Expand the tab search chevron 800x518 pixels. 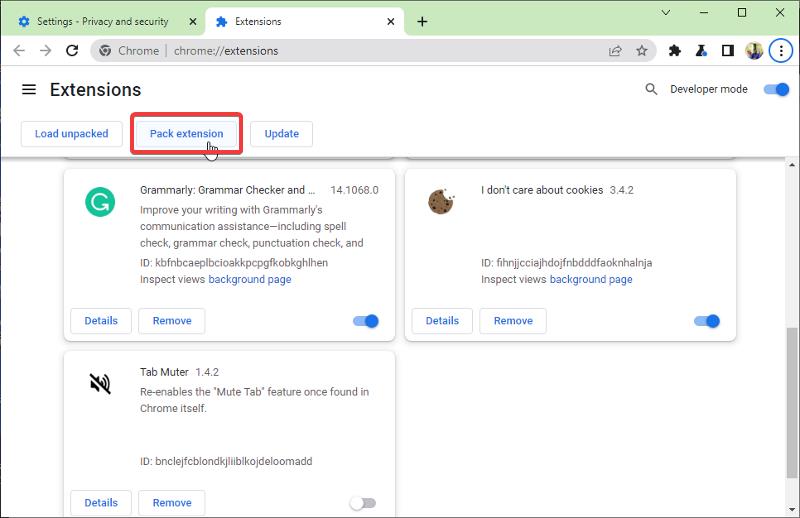click(x=666, y=13)
